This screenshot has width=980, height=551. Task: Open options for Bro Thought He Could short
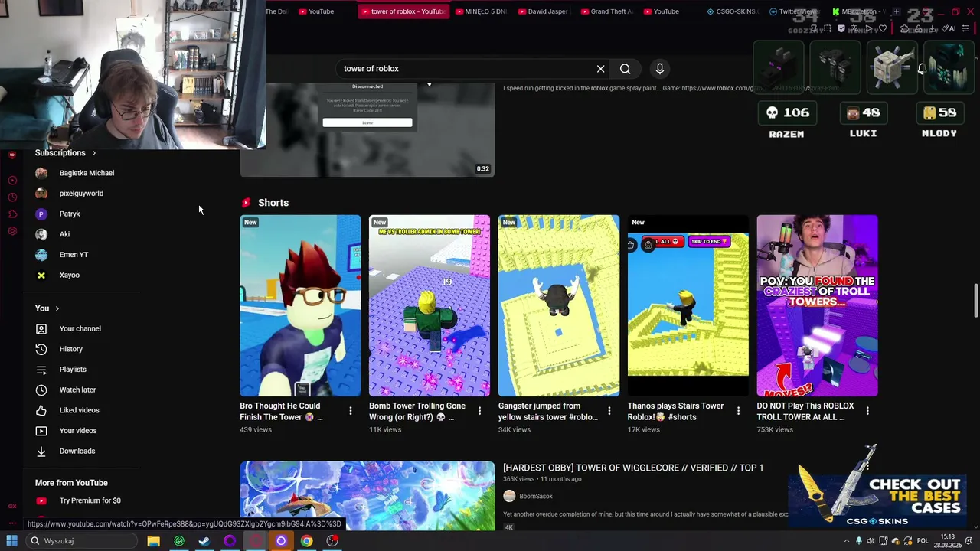pyautogui.click(x=351, y=411)
